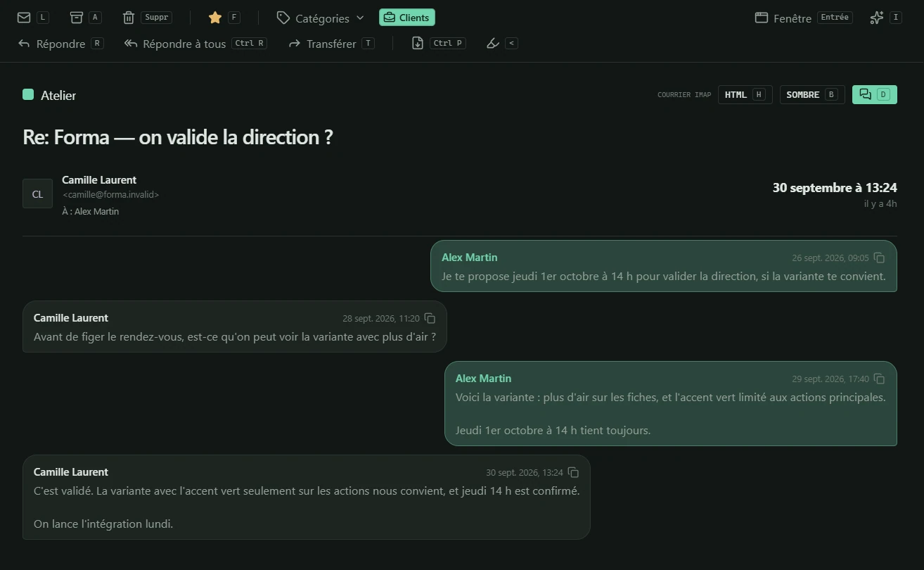Click the timestamp '29 sept. 2026, 17:40'
Screen dimensions: 924x570
(830, 379)
